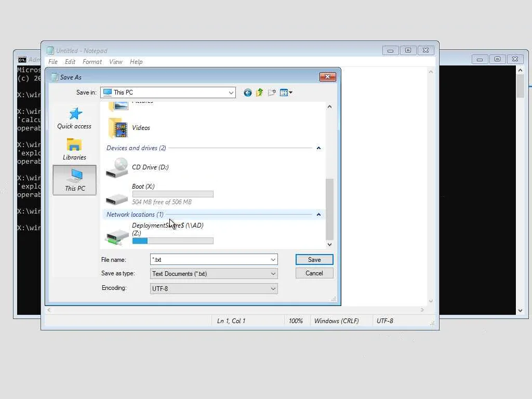Screen dimensions: 532x399
Task: Open the Help menu in Notepad
Action: pyautogui.click(x=136, y=62)
